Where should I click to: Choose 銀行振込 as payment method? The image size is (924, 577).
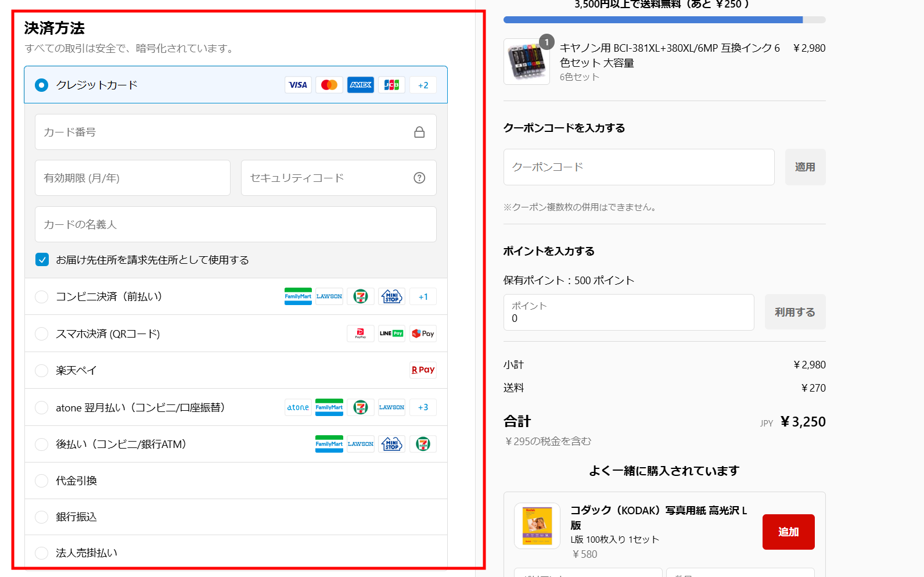tap(42, 517)
